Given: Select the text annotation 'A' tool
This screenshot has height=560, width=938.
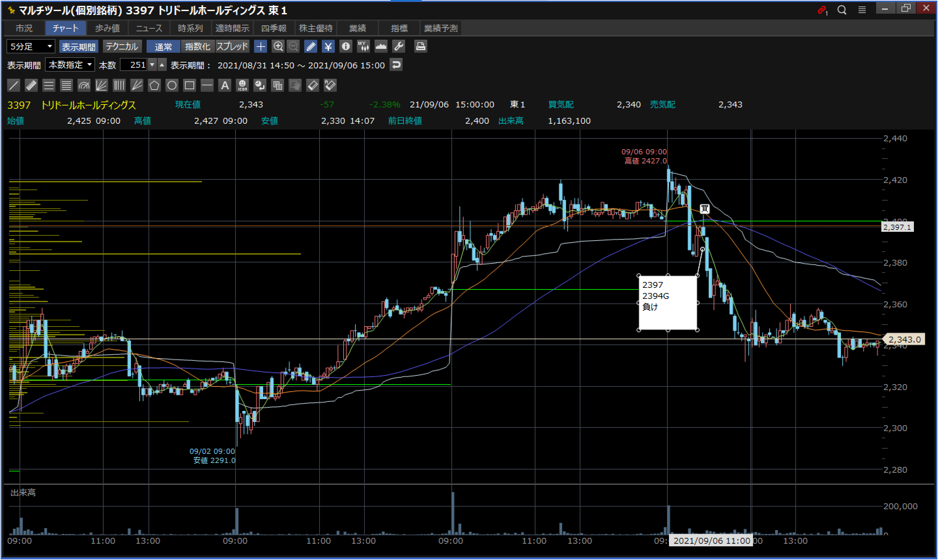Looking at the screenshot, I should click(x=225, y=85).
